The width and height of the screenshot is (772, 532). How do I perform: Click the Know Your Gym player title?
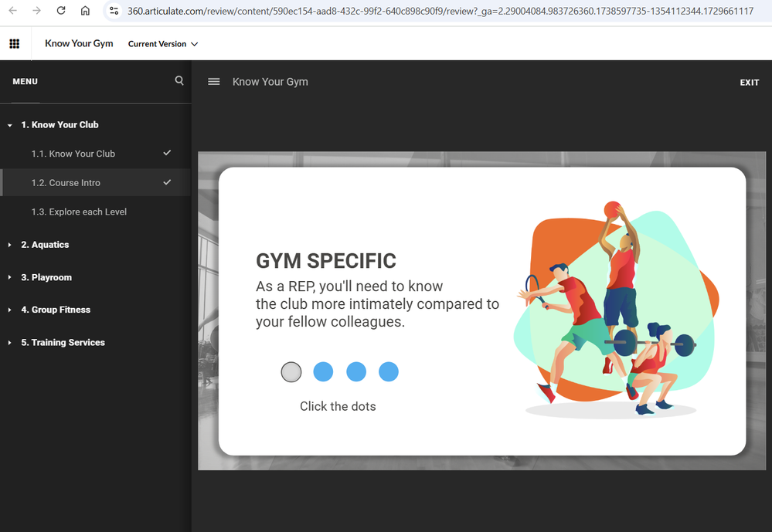(x=270, y=82)
